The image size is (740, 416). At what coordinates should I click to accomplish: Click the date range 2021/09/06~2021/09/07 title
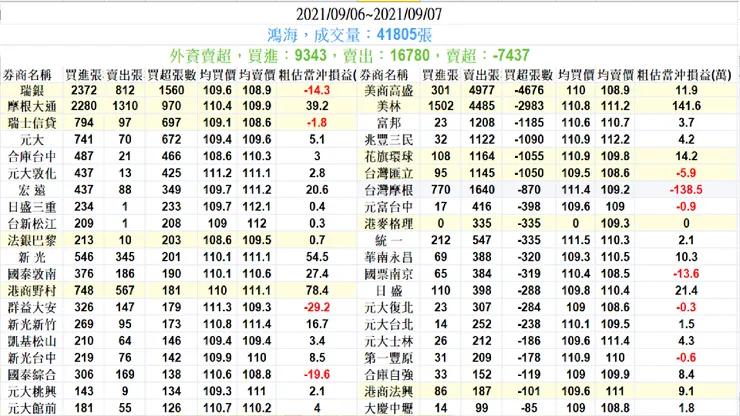pos(369,14)
